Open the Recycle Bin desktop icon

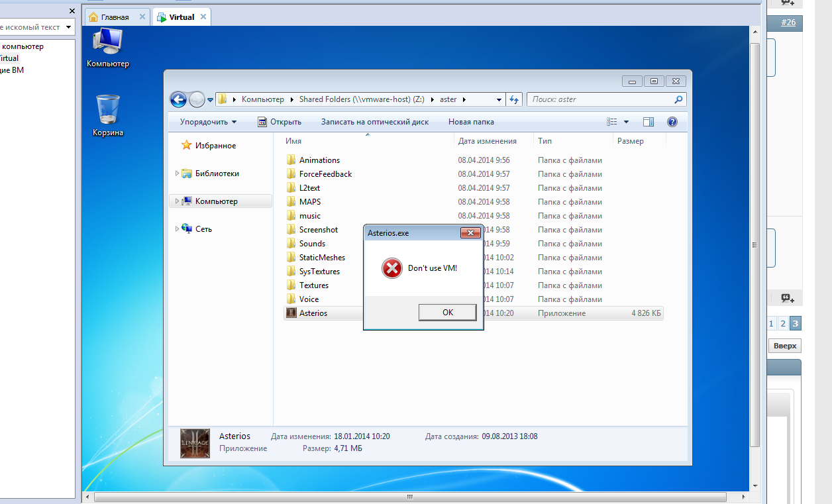(107, 115)
